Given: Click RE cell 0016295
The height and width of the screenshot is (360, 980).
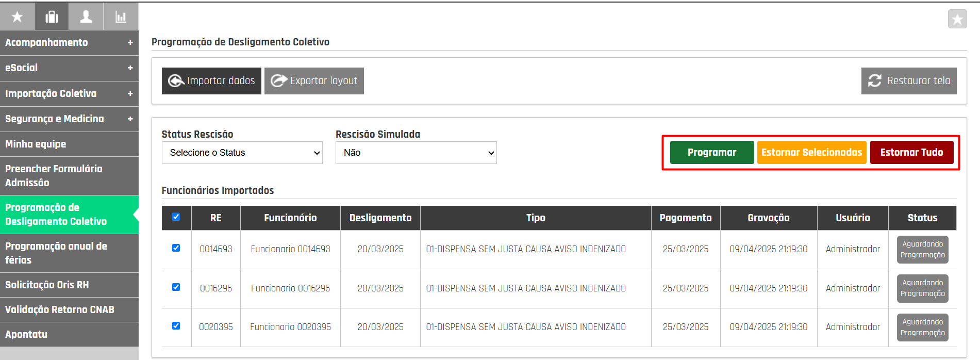Looking at the screenshot, I should click(216, 288).
